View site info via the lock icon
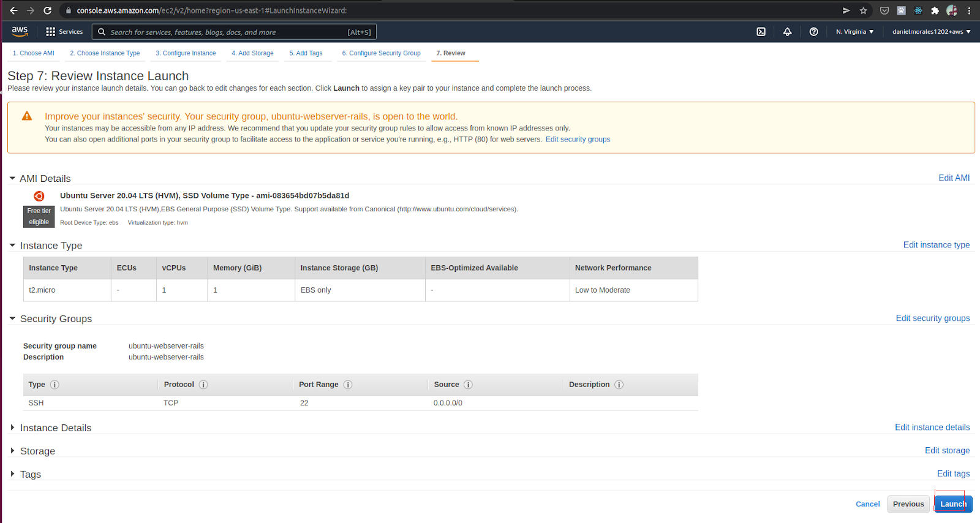980x523 pixels. 69,10
